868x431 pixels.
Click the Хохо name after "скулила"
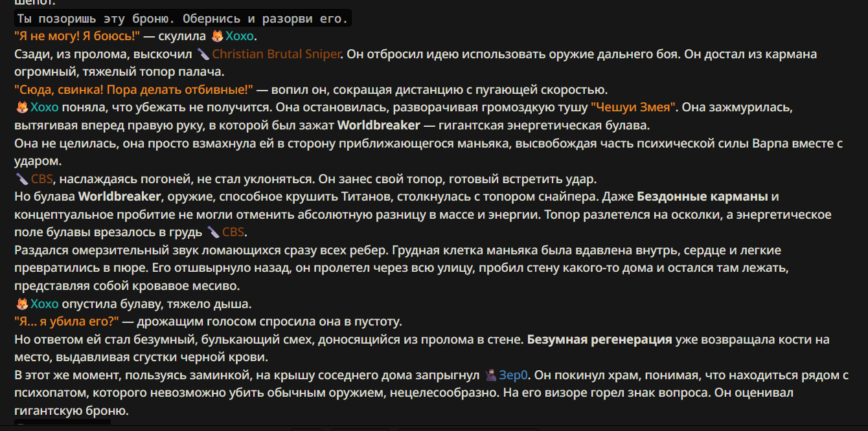click(x=240, y=36)
